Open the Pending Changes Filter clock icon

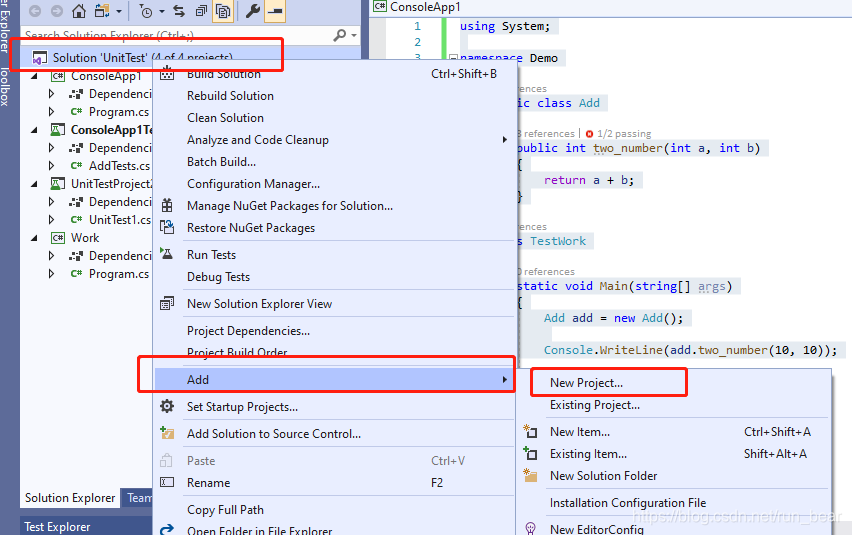click(146, 11)
